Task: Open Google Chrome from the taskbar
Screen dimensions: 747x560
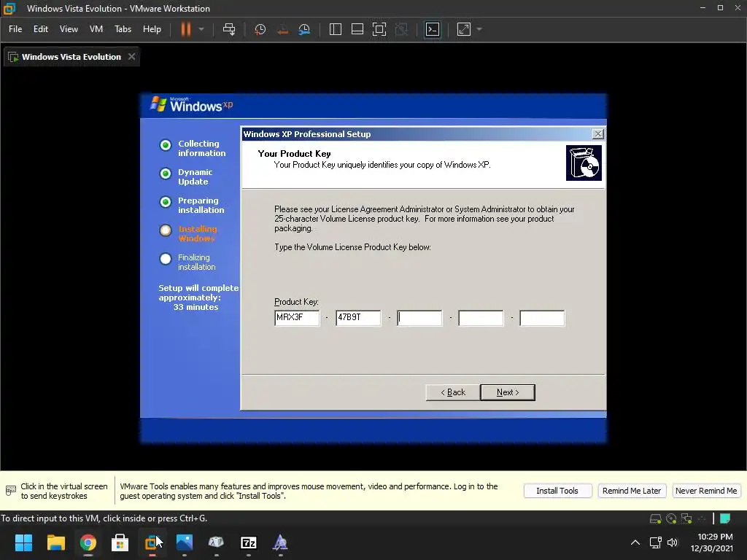Action: (x=88, y=542)
